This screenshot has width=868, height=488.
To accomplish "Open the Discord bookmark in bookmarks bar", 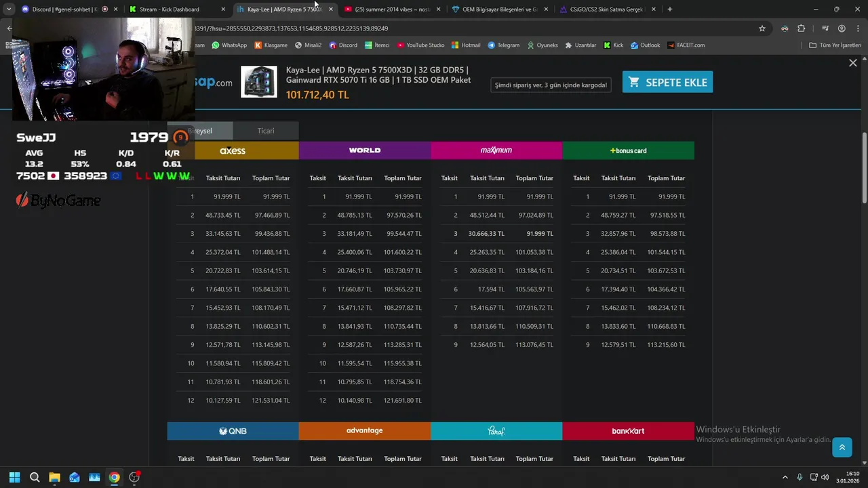I will [x=343, y=45].
